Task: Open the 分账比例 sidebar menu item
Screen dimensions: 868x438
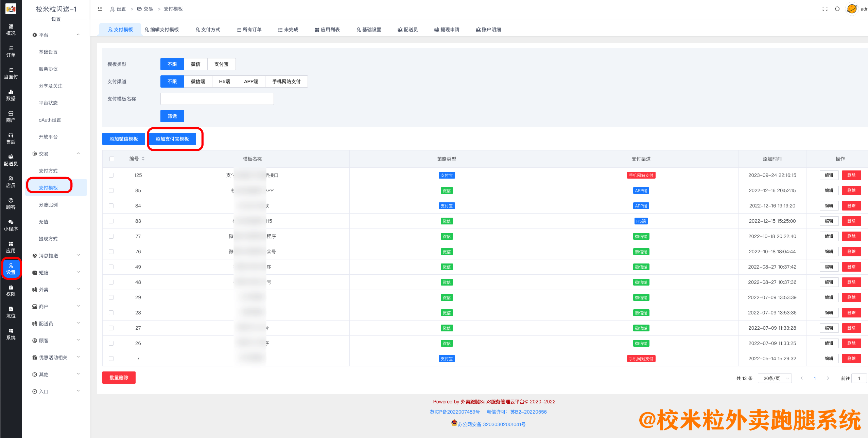Action: point(48,205)
